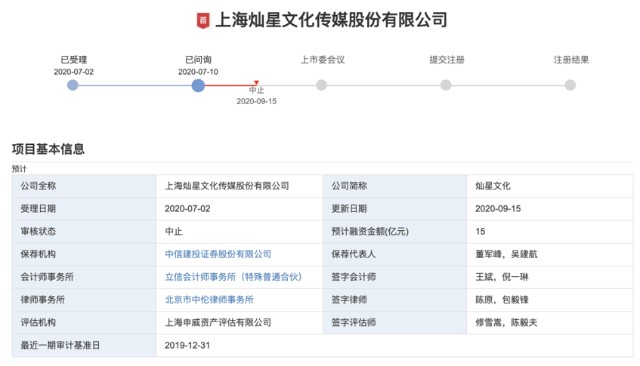Select the 上市委会议 timeline node
This screenshot has height=366, width=640.
coord(322,85)
